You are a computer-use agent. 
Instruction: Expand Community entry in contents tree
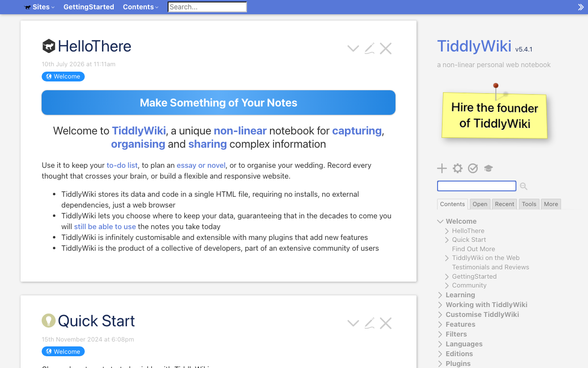tap(447, 286)
